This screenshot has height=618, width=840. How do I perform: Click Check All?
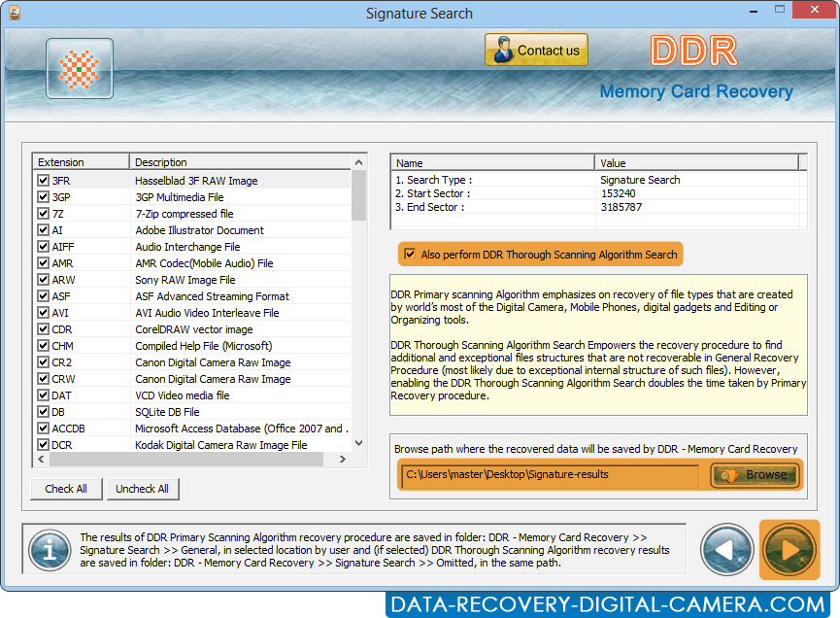coord(66,489)
